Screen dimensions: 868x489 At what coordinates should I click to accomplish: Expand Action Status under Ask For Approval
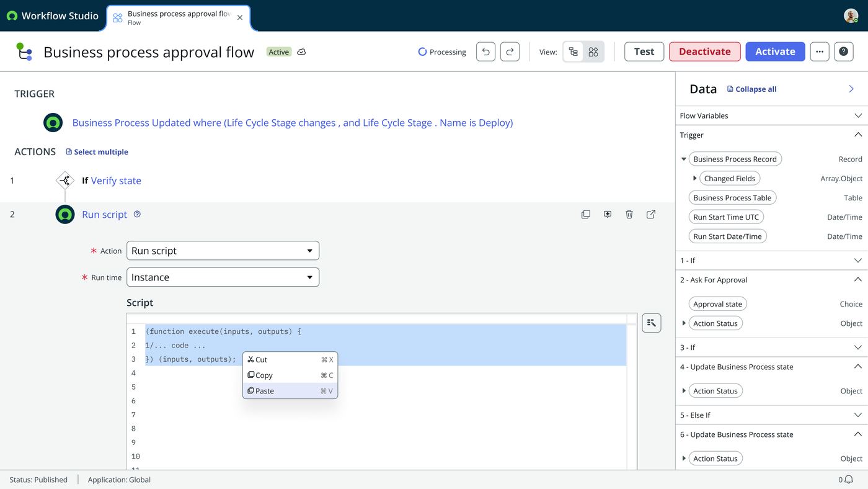(684, 323)
